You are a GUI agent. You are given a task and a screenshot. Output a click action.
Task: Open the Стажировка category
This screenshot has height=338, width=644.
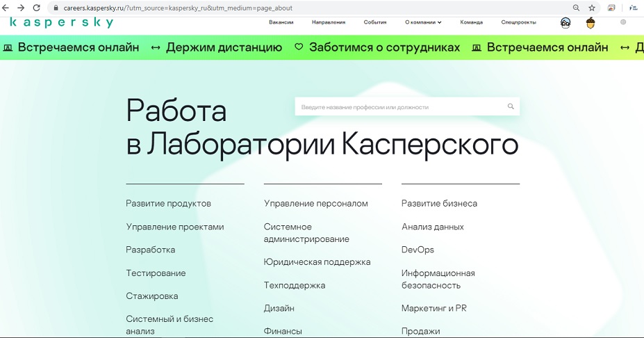[152, 296]
